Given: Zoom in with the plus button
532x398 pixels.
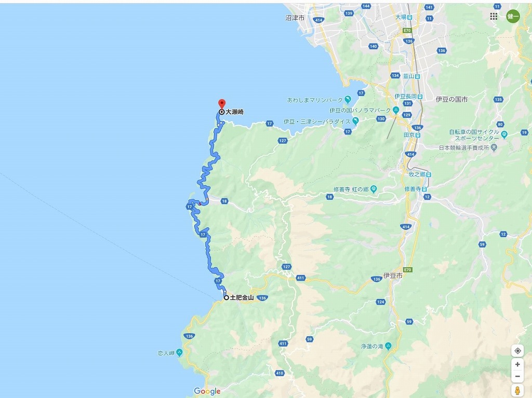Looking at the screenshot, I should [517, 364].
